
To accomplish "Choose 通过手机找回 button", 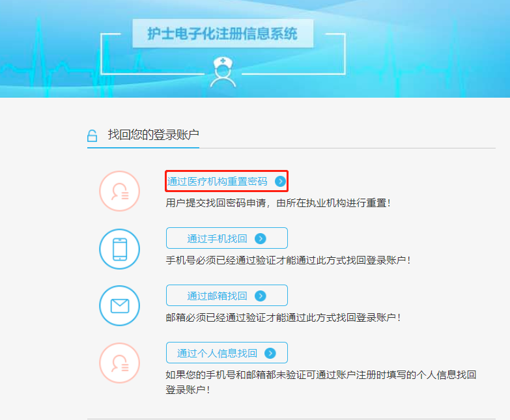I will (x=227, y=238).
